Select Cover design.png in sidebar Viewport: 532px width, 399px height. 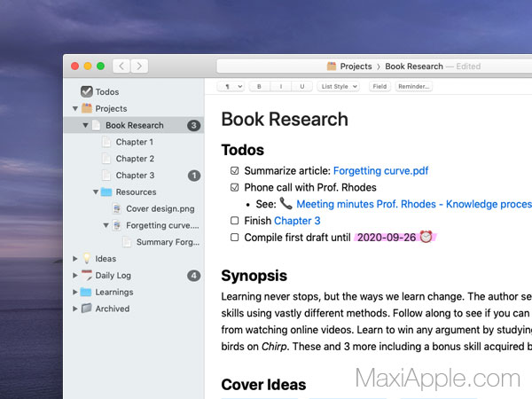pyautogui.click(x=160, y=208)
